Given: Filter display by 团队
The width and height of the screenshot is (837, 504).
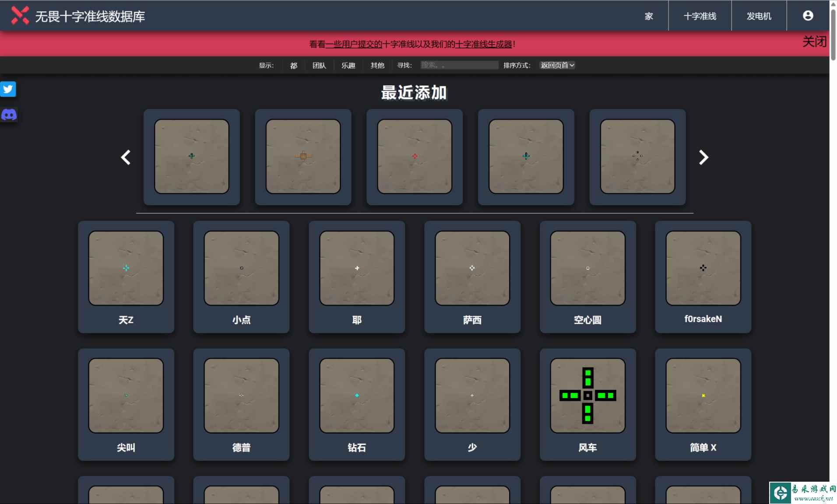Looking at the screenshot, I should pyautogui.click(x=319, y=66).
